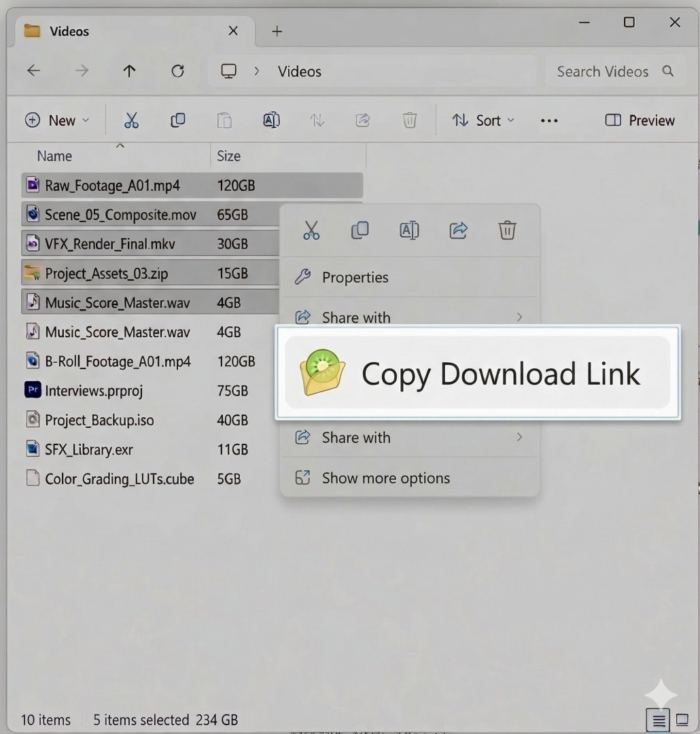Click Cut icon in the main toolbar
Image resolution: width=700 pixels, height=734 pixels.
tap(131, 120)
